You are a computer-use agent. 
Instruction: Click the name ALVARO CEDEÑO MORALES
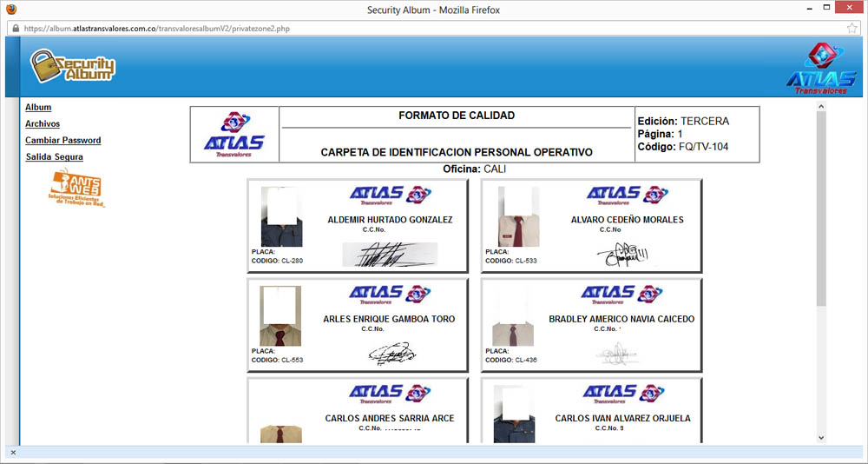pyautogui.click(x=628, y=220)
